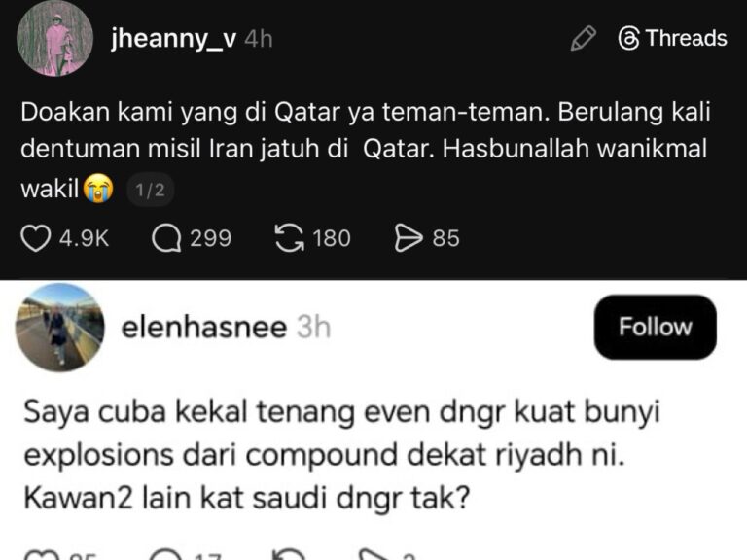Click the 3h timestamp on elenhasnee's post

click(313, 328)
